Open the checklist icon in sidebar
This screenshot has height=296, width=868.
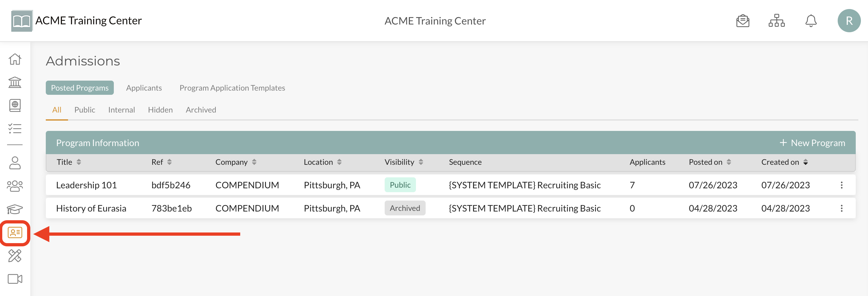click(x=15, y=128)
